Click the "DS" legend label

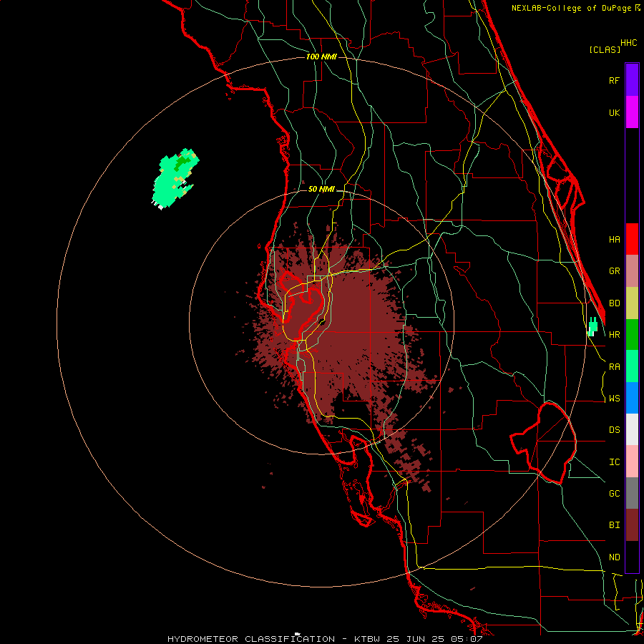pos(614,430)
